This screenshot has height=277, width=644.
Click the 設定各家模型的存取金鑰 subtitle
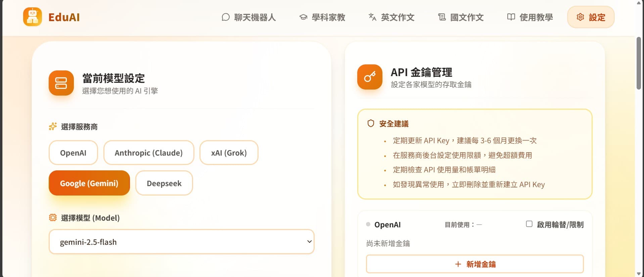click(x=431, y=85)
